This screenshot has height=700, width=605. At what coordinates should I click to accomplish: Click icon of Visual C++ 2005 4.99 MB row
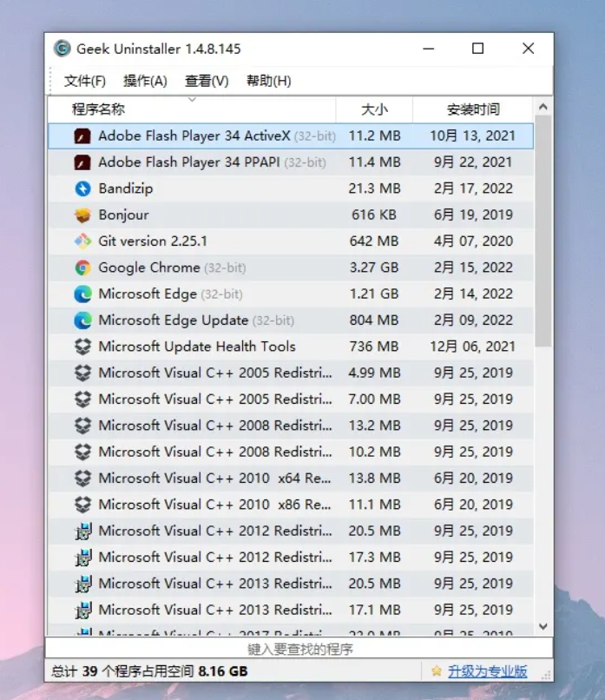click(82, 373)
